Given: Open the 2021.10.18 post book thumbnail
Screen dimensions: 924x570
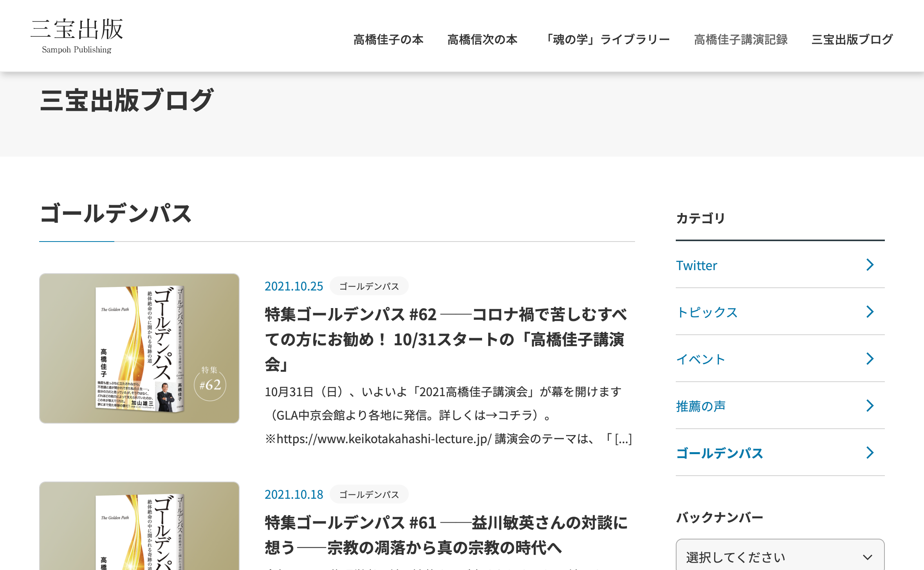Looking at the screenshot, I should 139,526.
